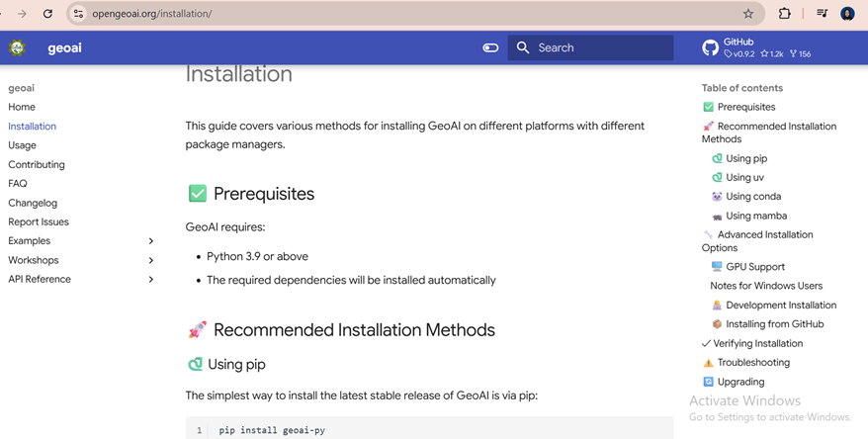
Task: Click the Workshops sidebar label
Action: coord(34,260)
